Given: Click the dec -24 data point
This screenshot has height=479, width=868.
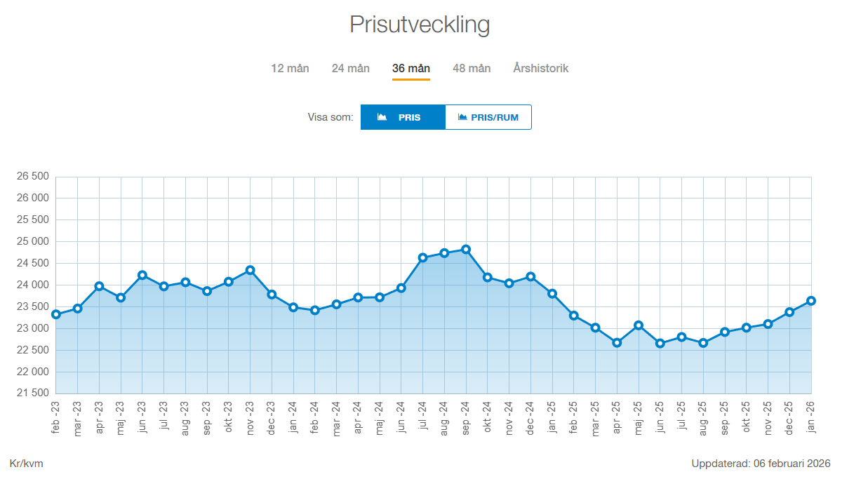Looking at the screenshot, I should pos(530,276).
